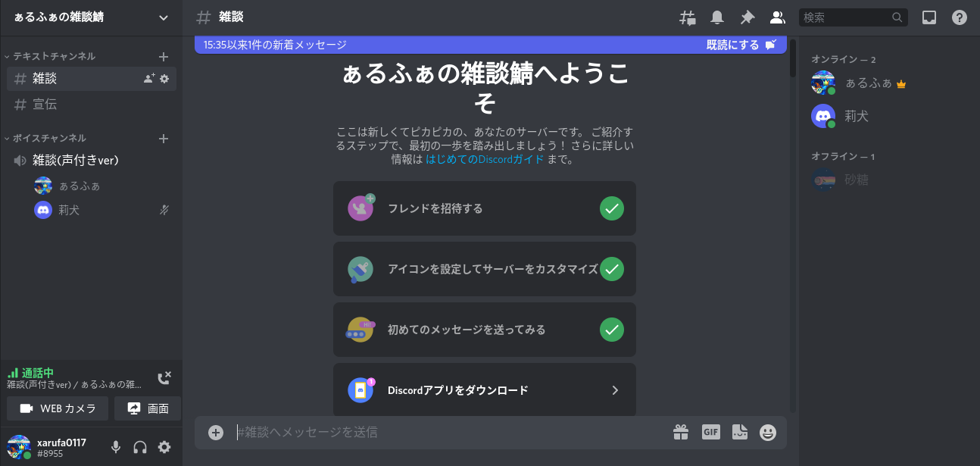The height and width of the screenshot is (466, 980).
Task: Open user settings gear
Action: pyautogui.click(x=164, y=447)
